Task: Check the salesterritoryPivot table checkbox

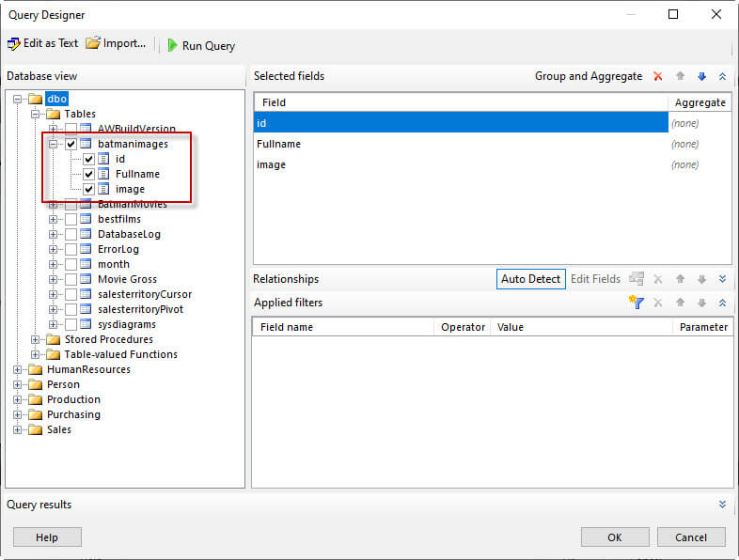Action: (x=71, y=309)
